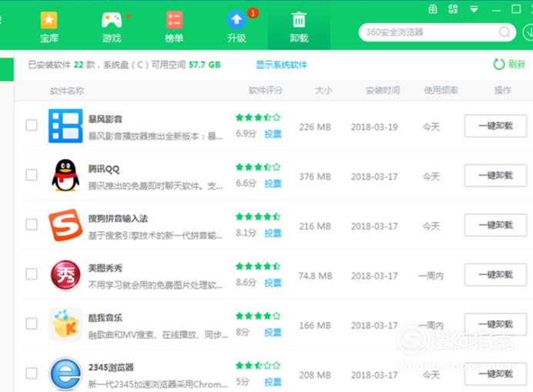
Task: Sort by 软件评分 column header
Action: click(x=266, y=90)
